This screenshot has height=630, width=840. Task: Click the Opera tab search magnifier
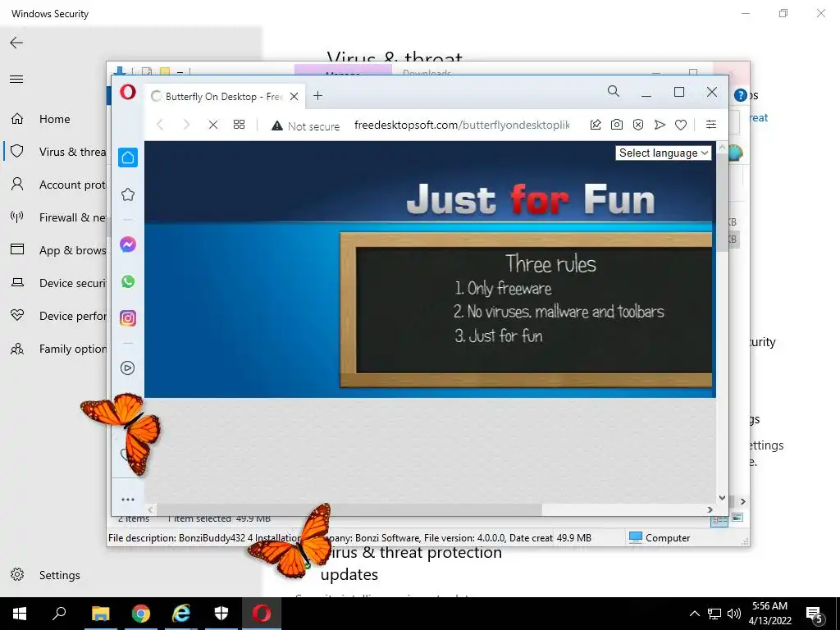click(x=614, y=92)
